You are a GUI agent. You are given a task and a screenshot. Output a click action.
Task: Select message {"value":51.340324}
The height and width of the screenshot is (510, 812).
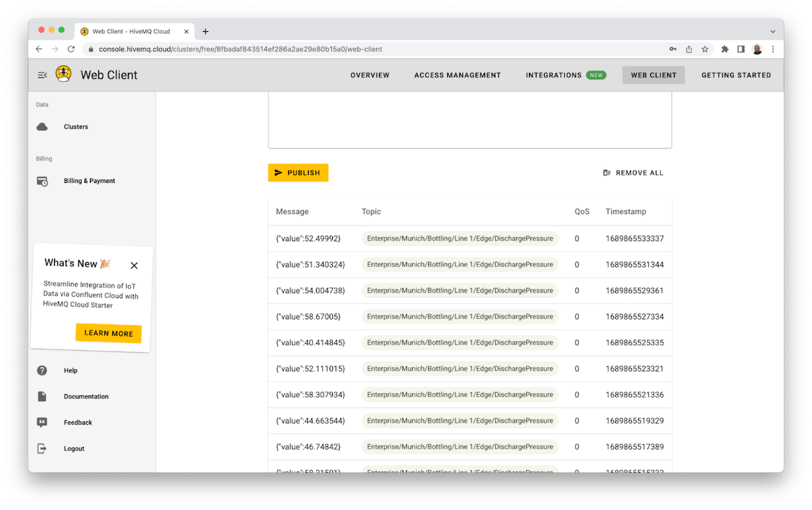pyautogui.click(x=311, y=264)
